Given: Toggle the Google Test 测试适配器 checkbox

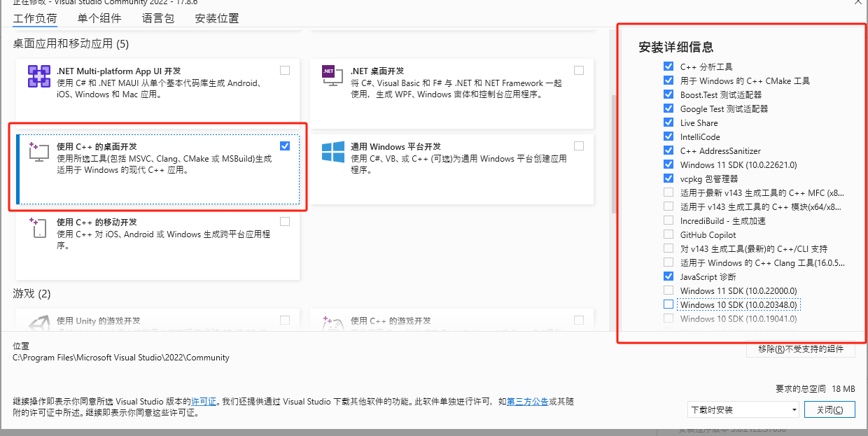Looking at the screenshot, I should [668, 108].
